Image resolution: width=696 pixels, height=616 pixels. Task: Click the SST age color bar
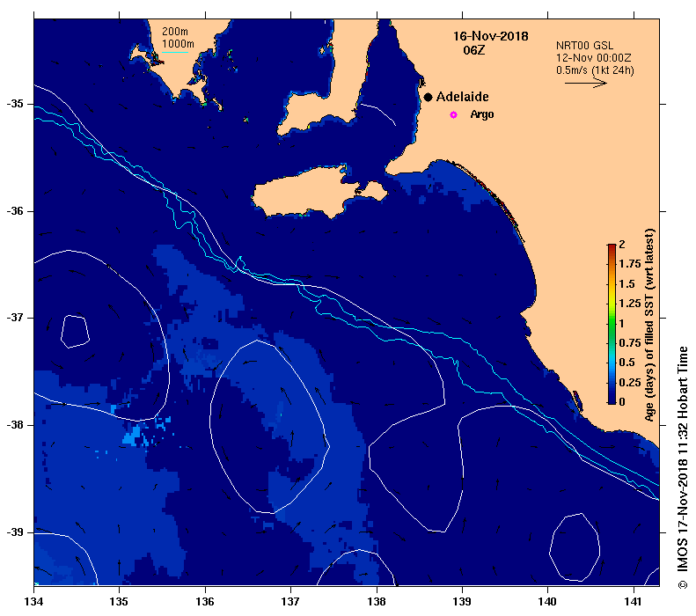(612, 324)
